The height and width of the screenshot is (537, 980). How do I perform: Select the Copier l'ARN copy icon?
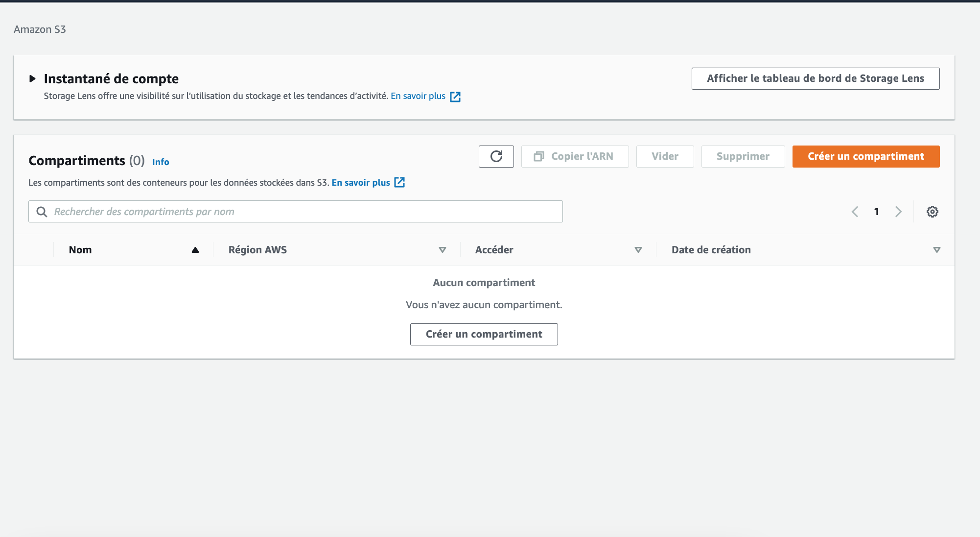[538, 156]
